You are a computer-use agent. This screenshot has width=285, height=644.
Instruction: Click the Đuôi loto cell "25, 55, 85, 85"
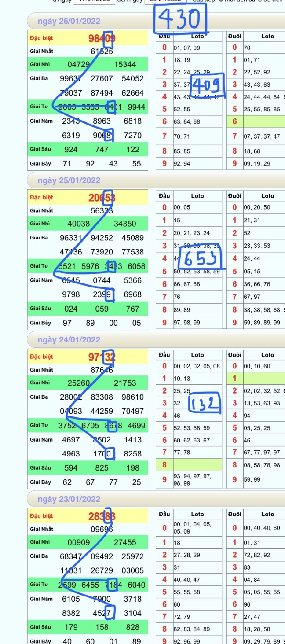pos(262,109)
